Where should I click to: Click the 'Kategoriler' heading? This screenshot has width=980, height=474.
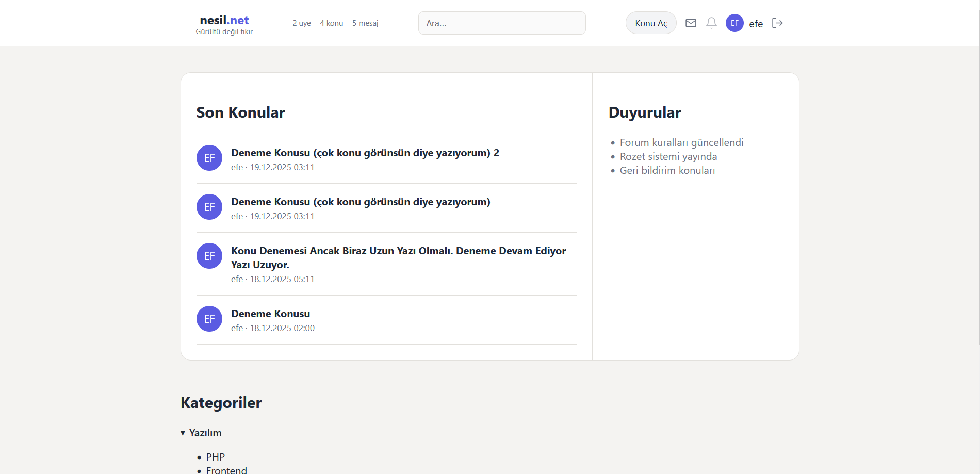(x=221, y=403)
